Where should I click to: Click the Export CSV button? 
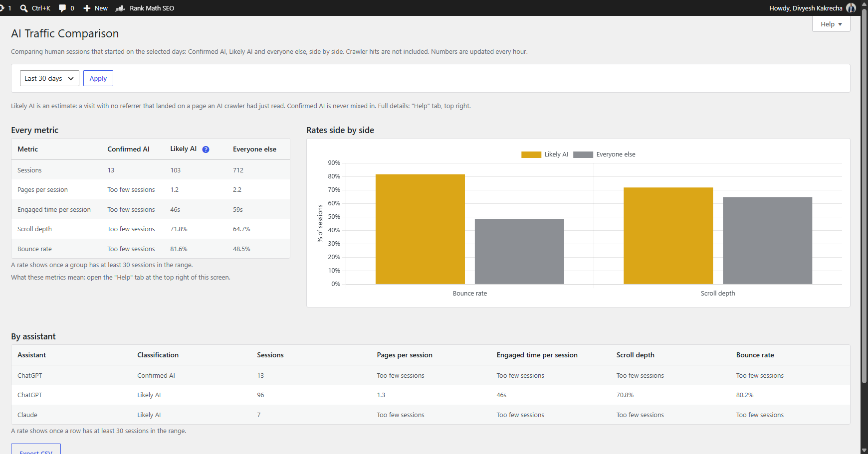(36, 449)
